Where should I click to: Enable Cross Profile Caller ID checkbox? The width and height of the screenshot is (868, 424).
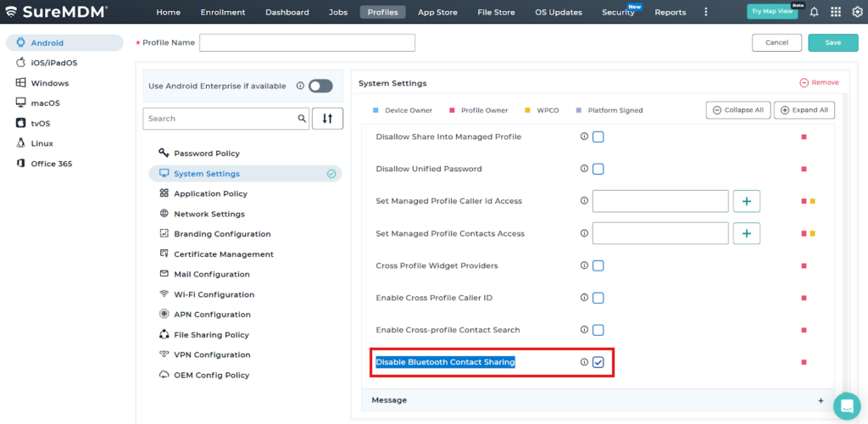click(x=598, y=298)
